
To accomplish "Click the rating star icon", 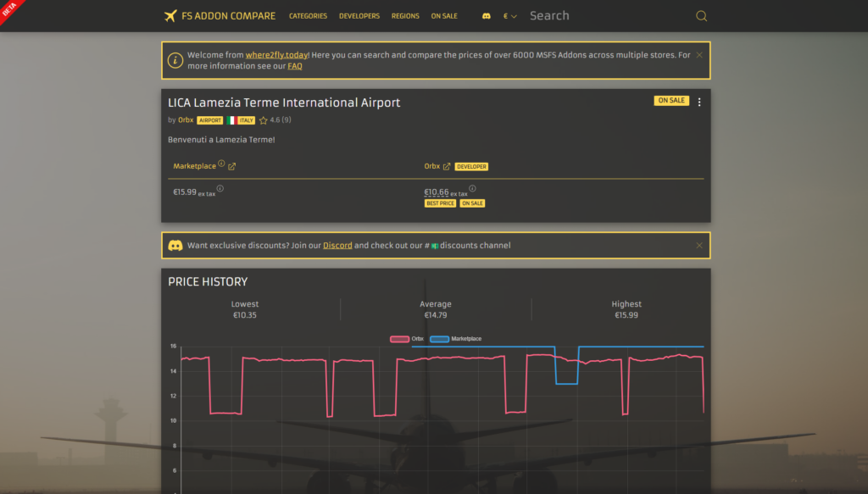I will click(264, 120).
